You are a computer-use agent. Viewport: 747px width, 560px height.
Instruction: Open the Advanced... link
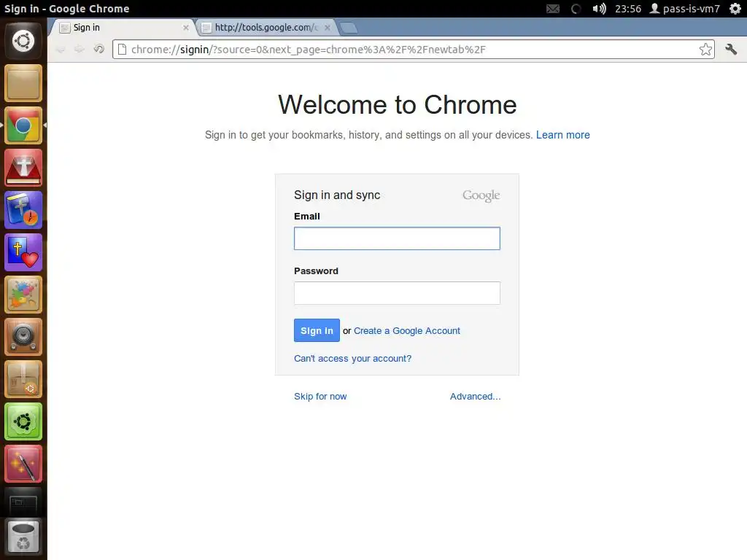(x=476, y=396)
